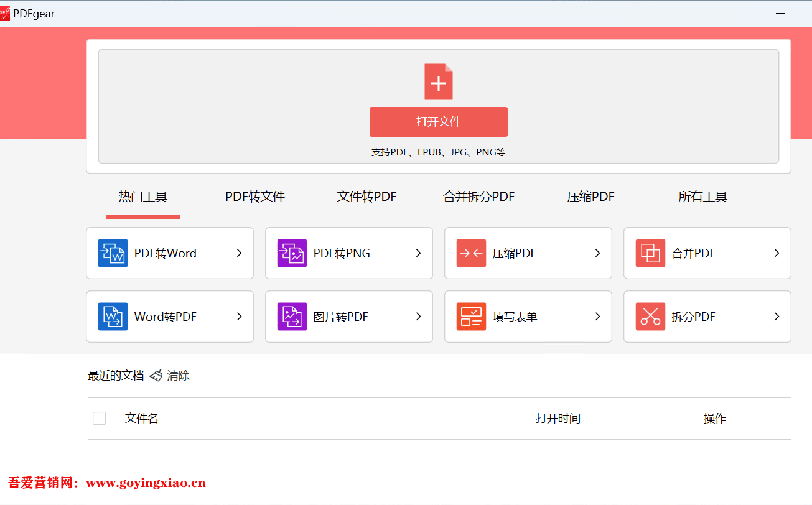The height and width of the screenshot is (505, 812).
Task: Switch to the 热门工具 tab
Action: (143, 197)
